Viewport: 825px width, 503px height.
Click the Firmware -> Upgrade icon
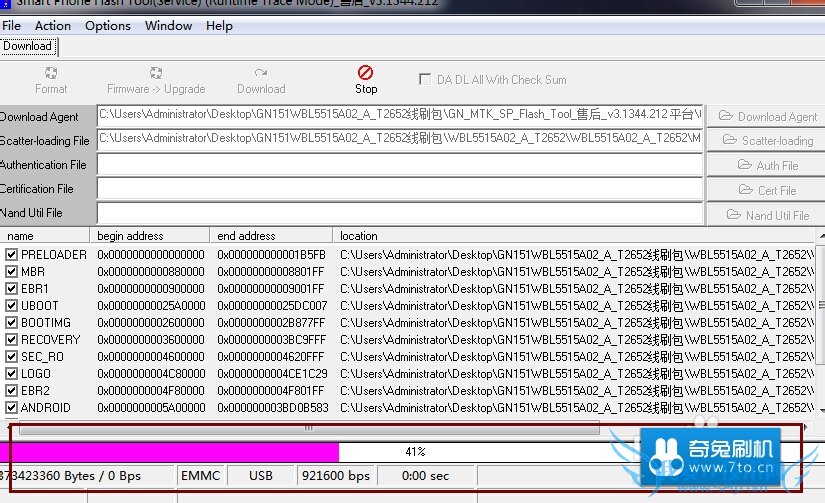pyautogui.click(x=156, y=73)
